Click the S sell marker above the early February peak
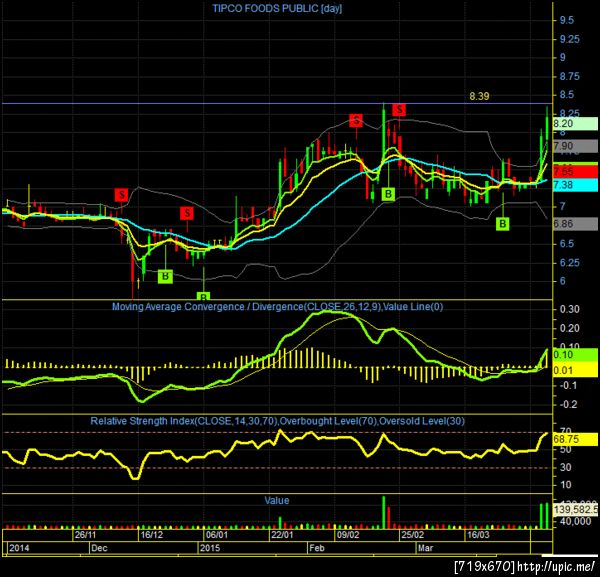This screenshot has height=577, width=600. point(356,120)
